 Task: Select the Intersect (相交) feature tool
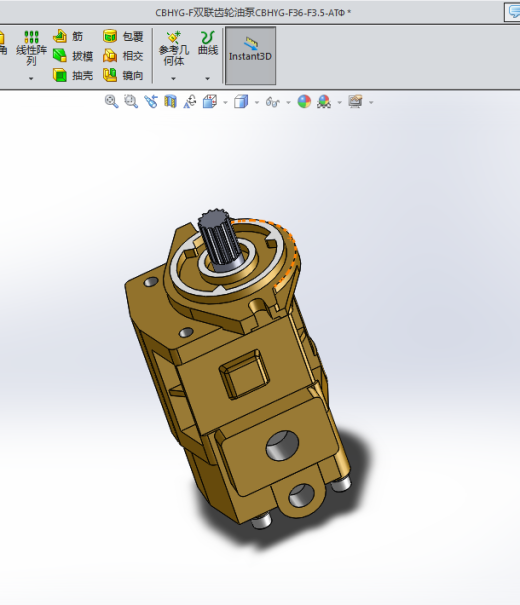123,56
